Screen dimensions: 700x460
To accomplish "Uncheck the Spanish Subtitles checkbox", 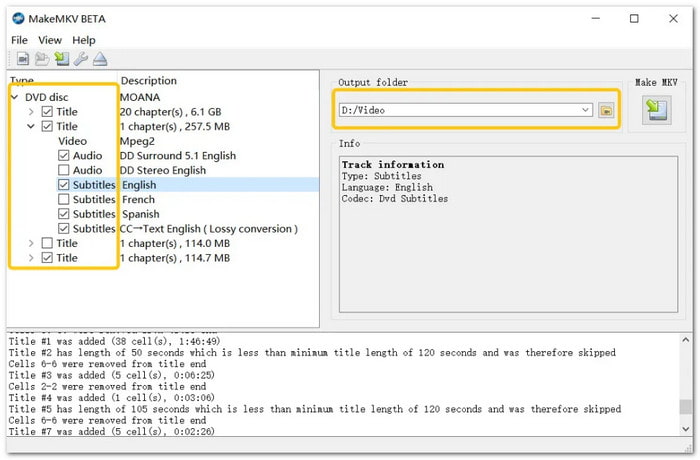I will point(63,214).
